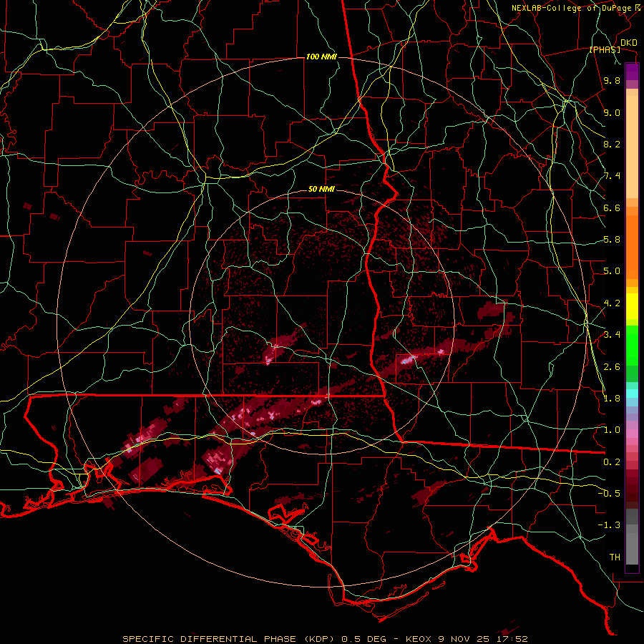Click the 2.6 scale value
644x644 pixels.
(612, 367)
